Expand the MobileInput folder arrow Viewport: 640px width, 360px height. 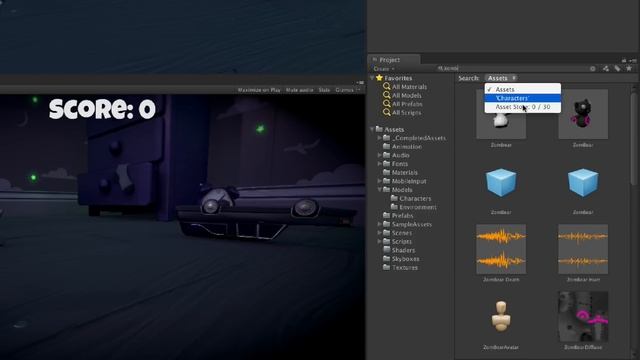point(379,181)
